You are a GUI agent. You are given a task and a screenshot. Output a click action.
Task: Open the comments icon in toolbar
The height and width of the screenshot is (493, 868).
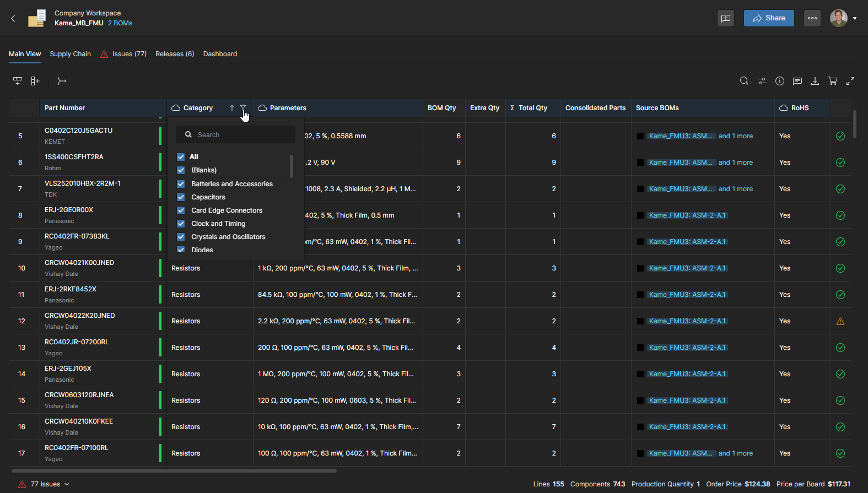[797, 81]
